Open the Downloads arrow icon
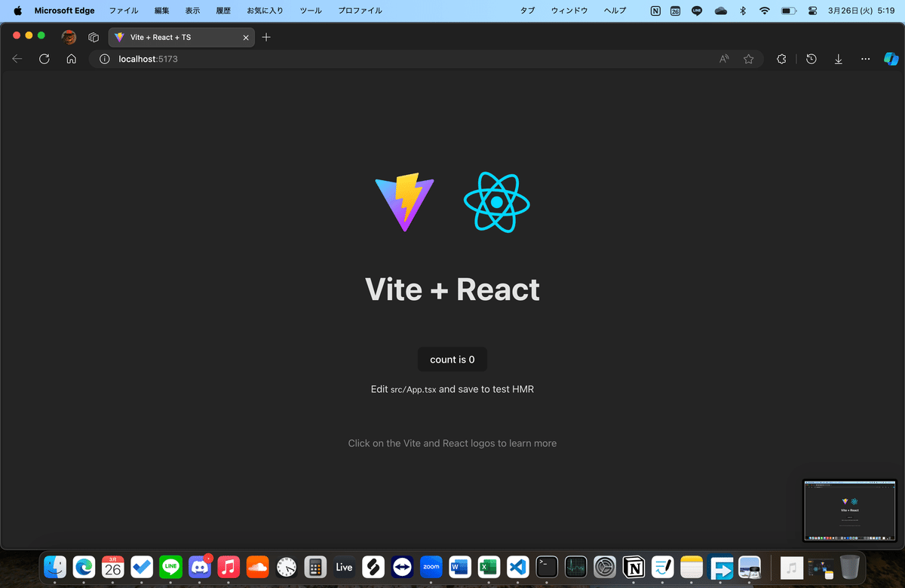 (x=838, y=59)
